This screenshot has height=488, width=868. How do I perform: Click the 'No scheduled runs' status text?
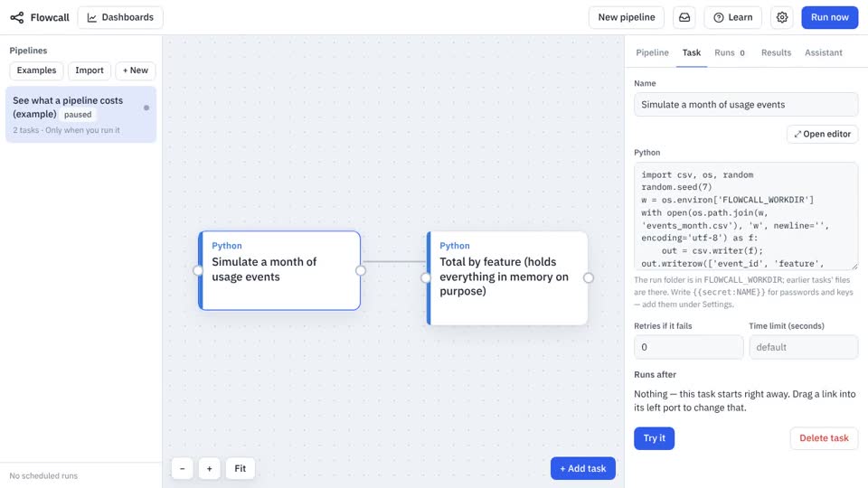(x=43, y=476)
